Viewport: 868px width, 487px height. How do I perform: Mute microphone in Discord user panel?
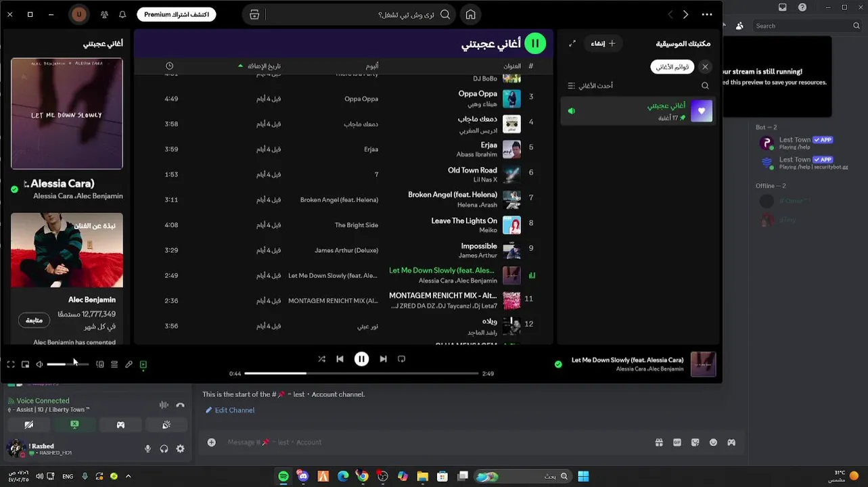(147, 448)
